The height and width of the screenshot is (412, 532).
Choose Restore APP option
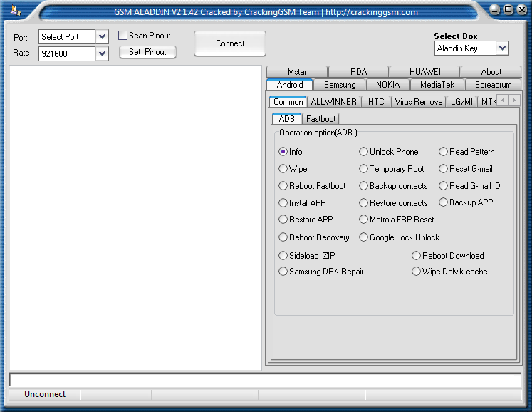click(306, 219)
